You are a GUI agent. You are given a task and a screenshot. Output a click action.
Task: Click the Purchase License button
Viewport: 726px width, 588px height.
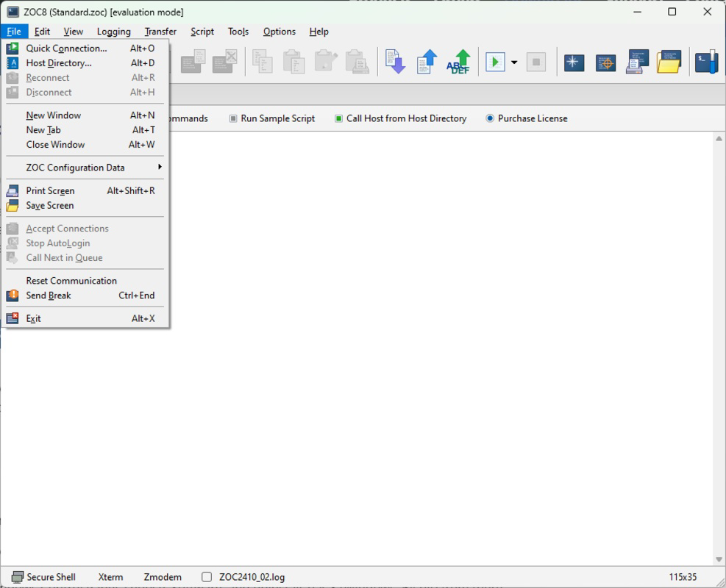click(527, 118)
